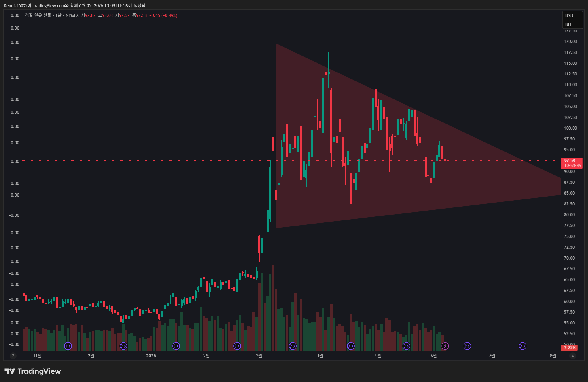Click the 3월 label on the time axis
Image resolution: width=588 pixels, height=382 pixels.
pos(259,356)
